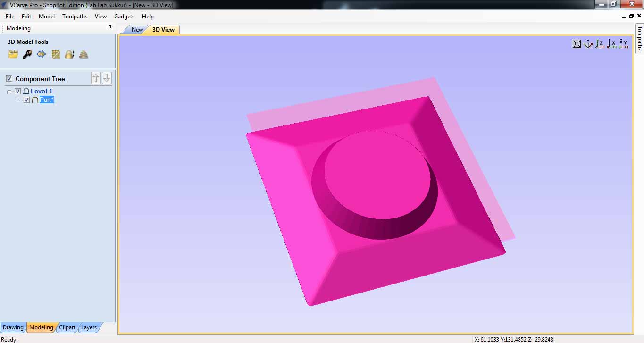Click the Ready status text

[8, 339]
